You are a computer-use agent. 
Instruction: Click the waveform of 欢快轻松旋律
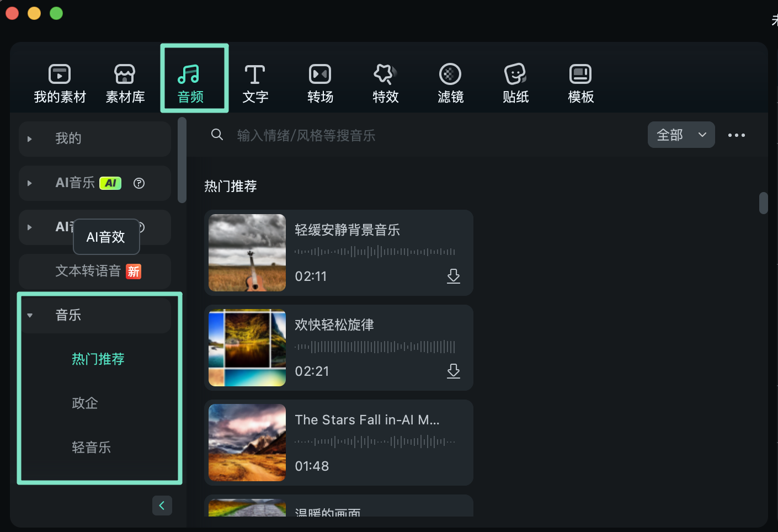click(x=375, y=347)
